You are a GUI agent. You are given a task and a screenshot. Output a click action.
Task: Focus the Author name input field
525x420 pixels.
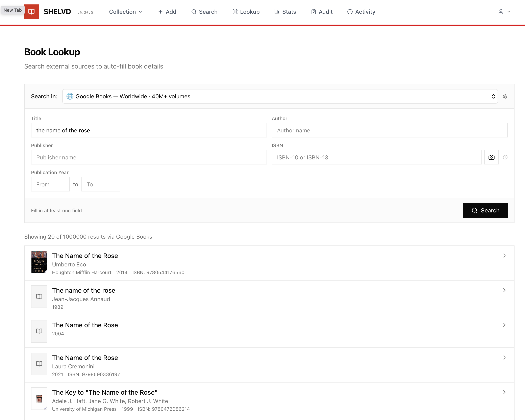coord(389,130)
